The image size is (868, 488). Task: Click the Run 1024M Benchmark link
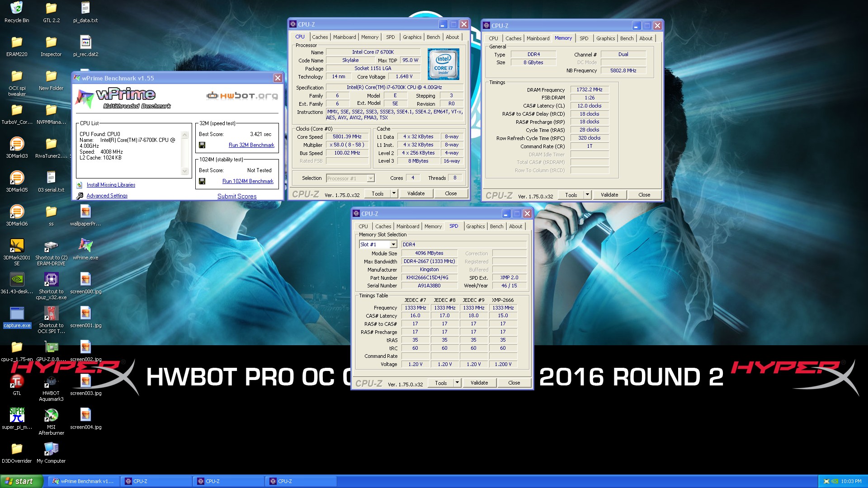[x=248, y=181]
